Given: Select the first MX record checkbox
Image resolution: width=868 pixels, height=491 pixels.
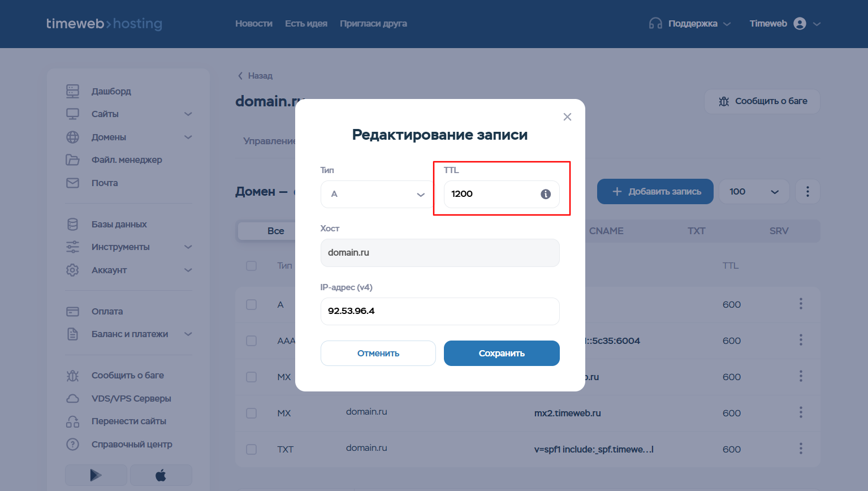Looking at the screenshot, I should [x=252, y=377].
